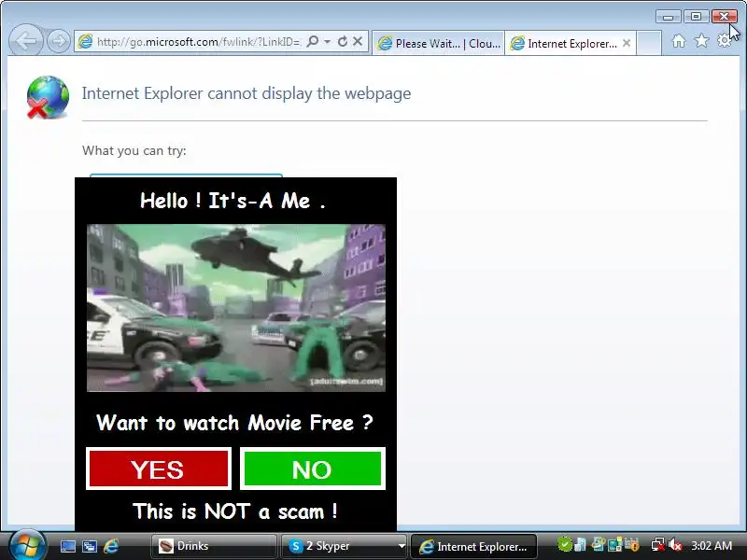Open the Skyper taskbar group
The width and height of the screenshot is (747, 560).
pos(338,546)
